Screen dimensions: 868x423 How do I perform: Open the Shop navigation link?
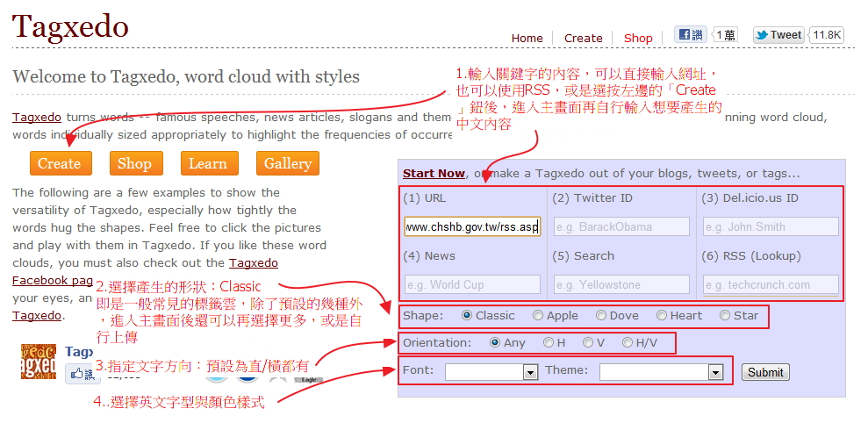638,39
